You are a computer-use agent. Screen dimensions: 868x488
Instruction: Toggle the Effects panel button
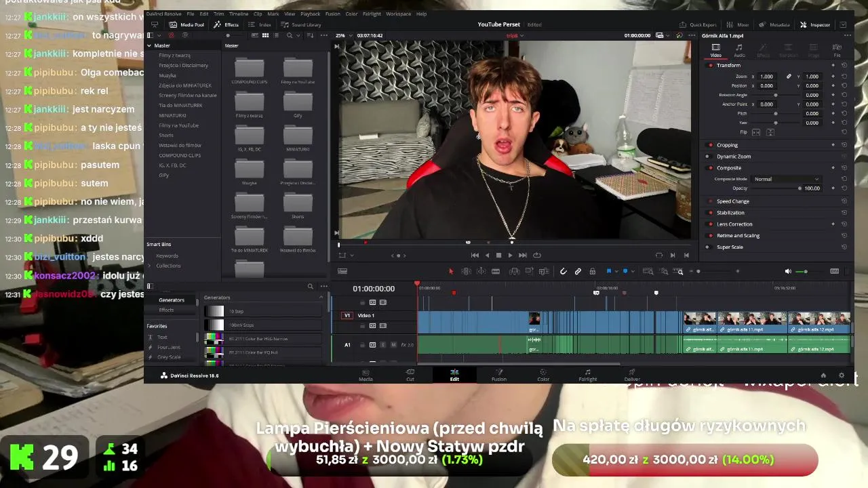point(226,24)
